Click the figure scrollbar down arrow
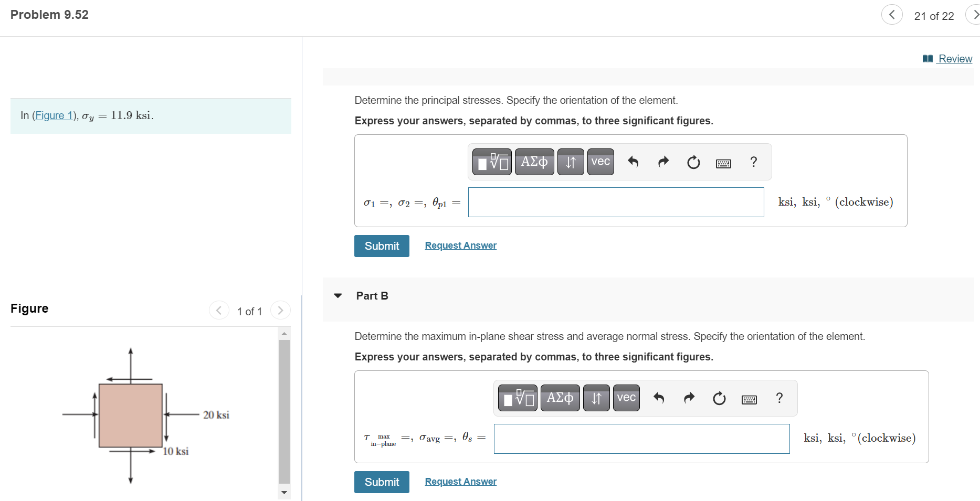This screenshot has width=980, height=501. pyautogui.click(x=284, y=492)
